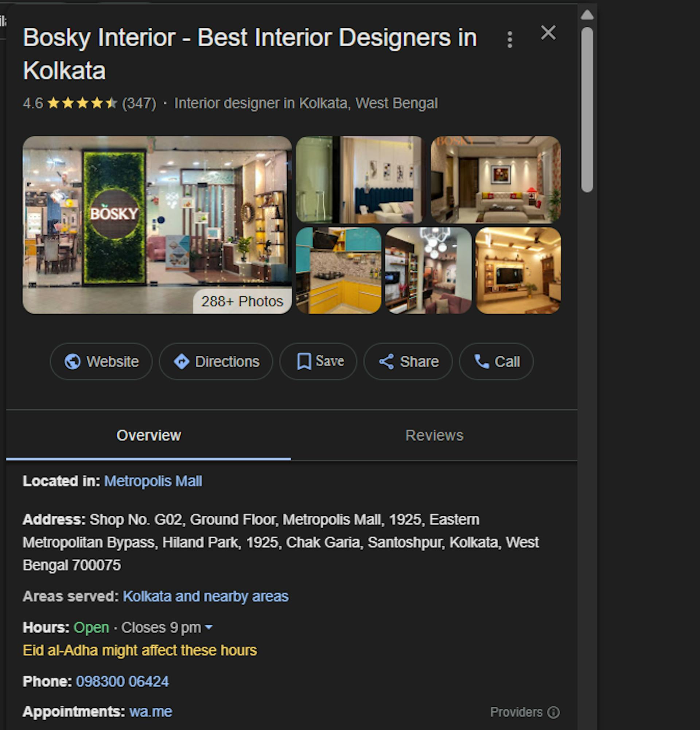The height and width of the screenshot is (730, 700).
Task: Open the Metropolis Mall link
Action: [x=153, y=481]
